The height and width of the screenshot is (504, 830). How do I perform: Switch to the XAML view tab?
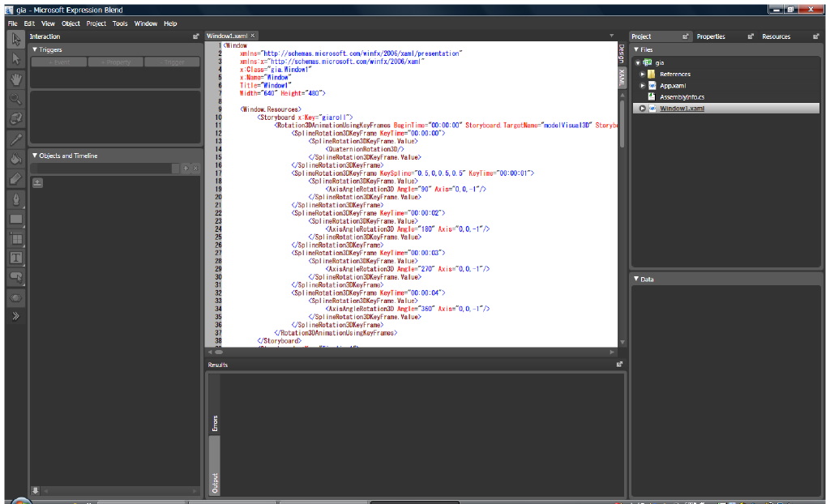pyautogui.click(x=622, y=77)
